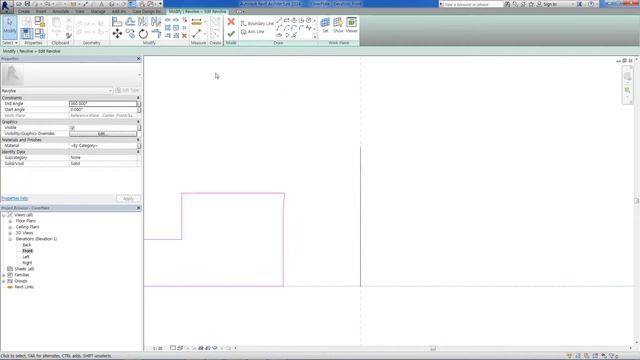Screen dimensions: 640x360
Task: Click the Axis Line button
Action: [253, 31]
